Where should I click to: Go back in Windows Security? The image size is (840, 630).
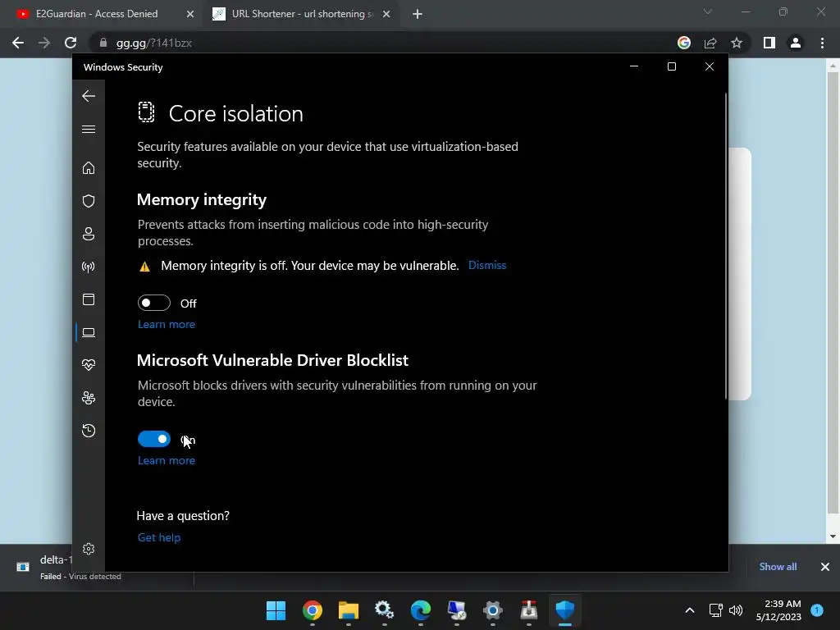[89, 97]
